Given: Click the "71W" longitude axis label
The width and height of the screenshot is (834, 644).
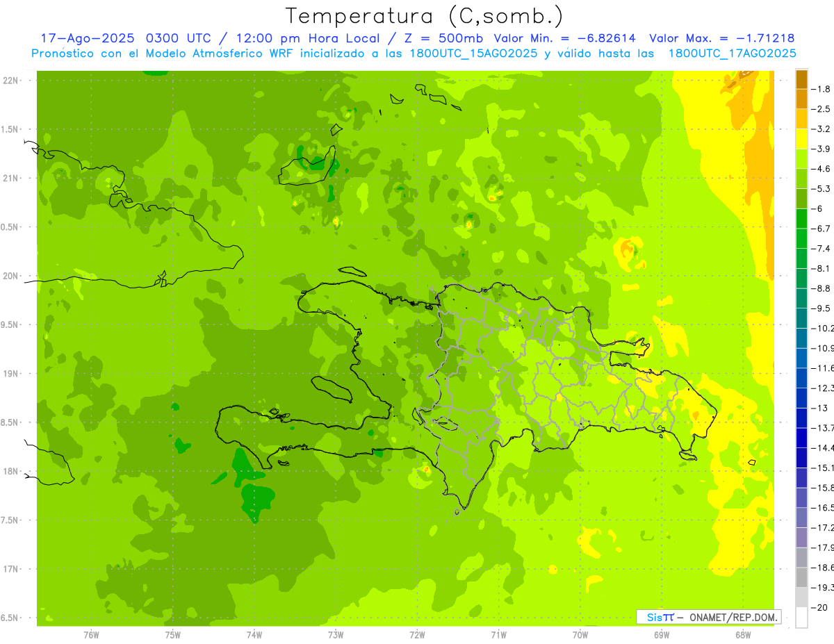Looking at the screenshot, I should 498,635.
